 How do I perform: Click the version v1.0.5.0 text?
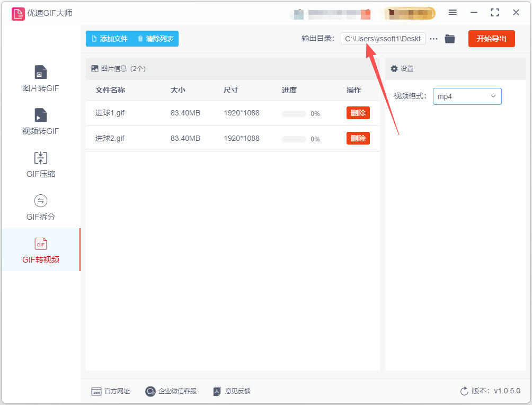click(x=496, y=391)
